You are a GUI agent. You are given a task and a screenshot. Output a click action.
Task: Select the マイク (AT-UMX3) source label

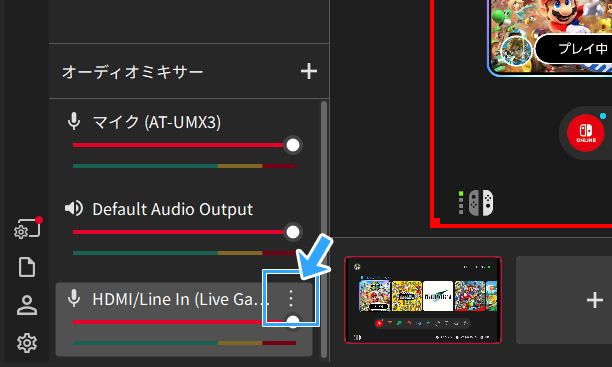(x=157, y=122)
